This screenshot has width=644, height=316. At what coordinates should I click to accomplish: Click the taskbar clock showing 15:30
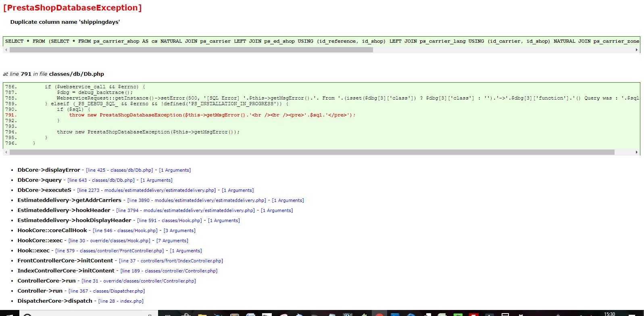click(x=609, y=314)
